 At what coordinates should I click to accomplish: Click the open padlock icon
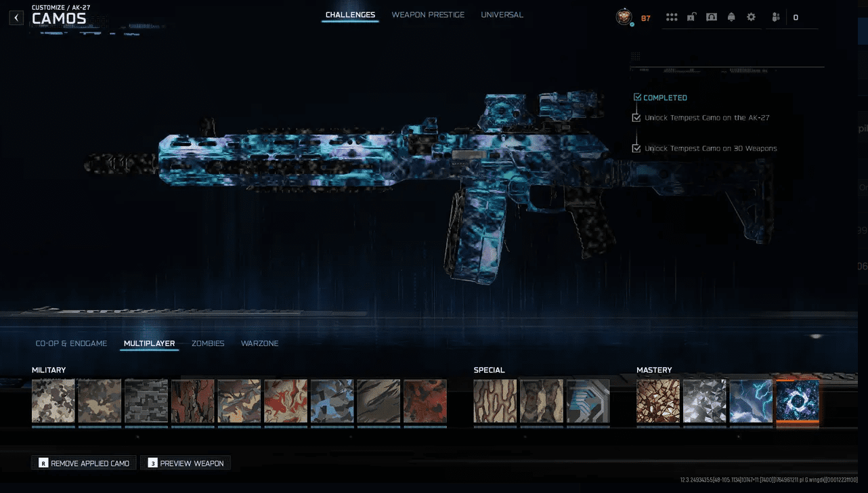coord(691,18)
